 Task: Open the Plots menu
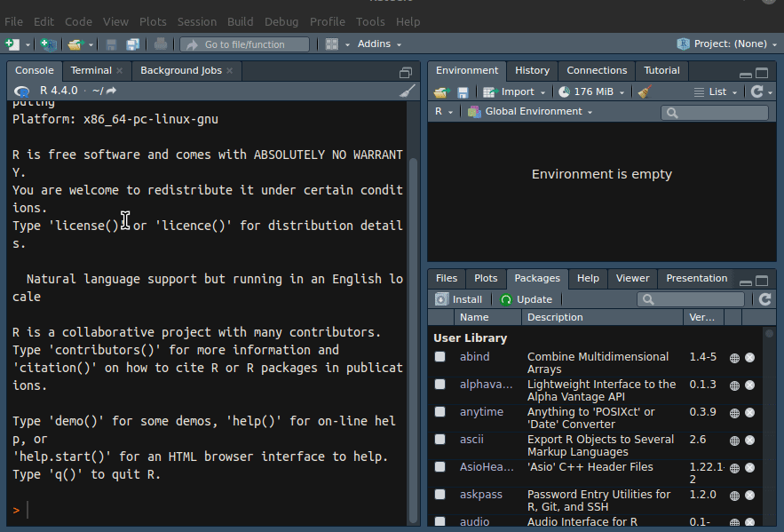click(153, 21)
